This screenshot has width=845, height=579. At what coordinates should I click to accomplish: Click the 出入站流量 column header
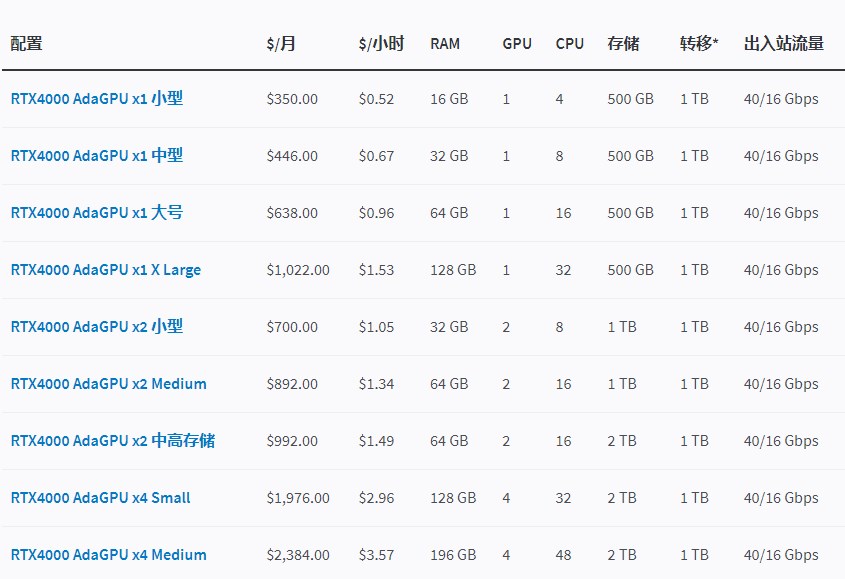(x=784, y=44)
